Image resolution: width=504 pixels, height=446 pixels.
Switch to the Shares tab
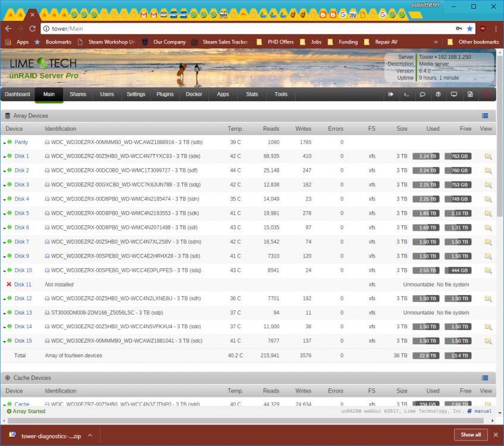click(78, 95)
